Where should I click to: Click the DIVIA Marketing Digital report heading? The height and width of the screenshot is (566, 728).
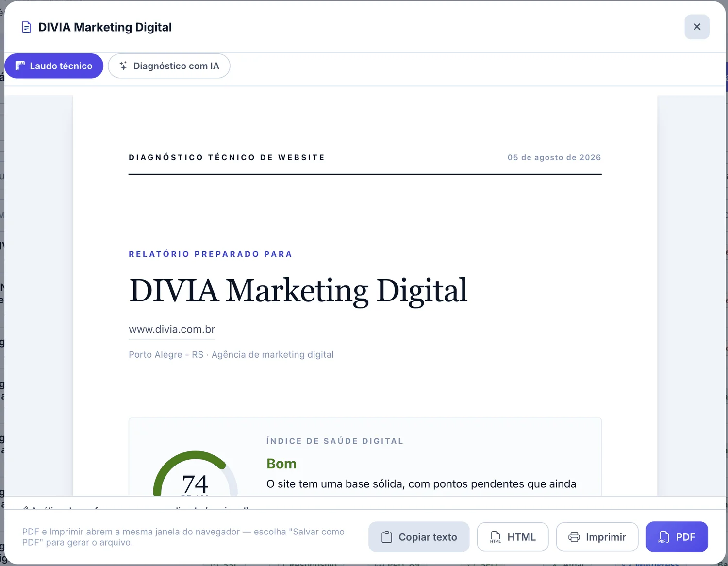tap(298, 291)
